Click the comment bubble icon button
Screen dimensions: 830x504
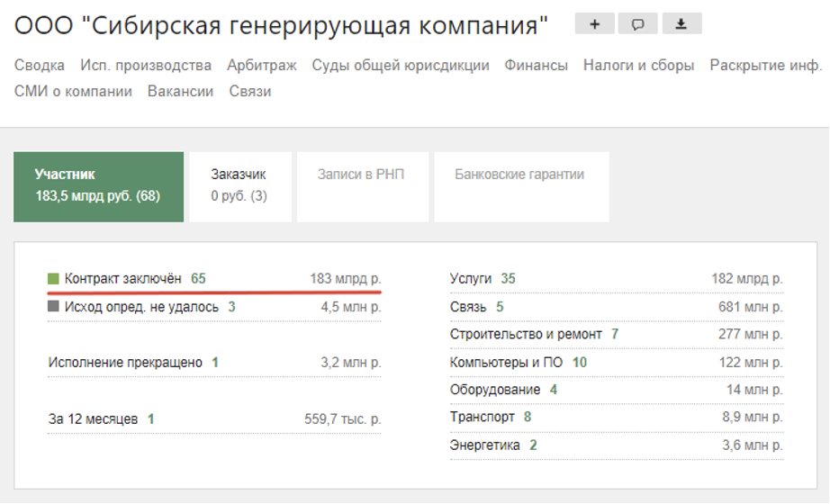pyautogui.click(x=638, y=24)
